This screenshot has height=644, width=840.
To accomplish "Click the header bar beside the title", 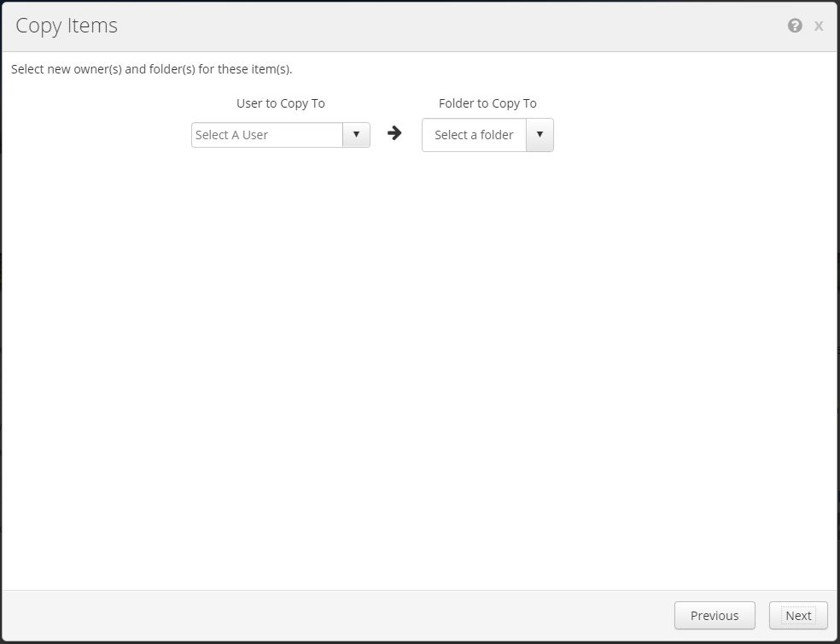I will pos(427,26).
